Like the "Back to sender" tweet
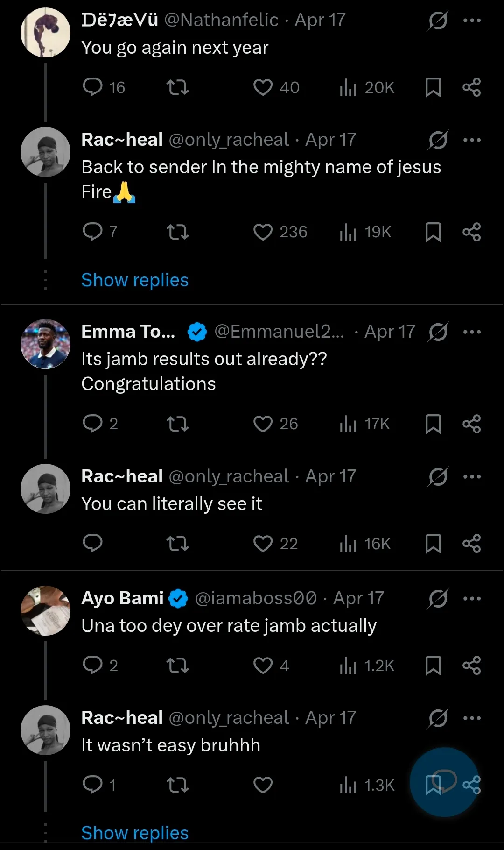This screenshot has width=504, height=850. [x=263, y=232]
